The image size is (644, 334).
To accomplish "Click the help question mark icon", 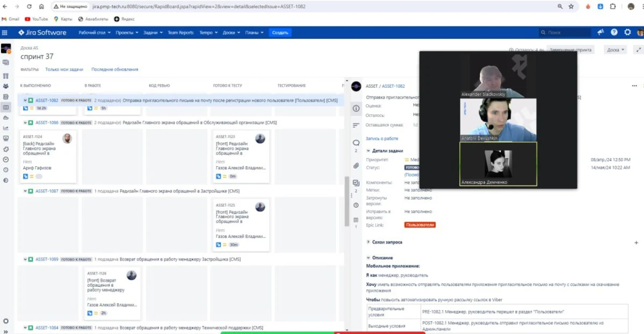I will (x=614, y=32).
